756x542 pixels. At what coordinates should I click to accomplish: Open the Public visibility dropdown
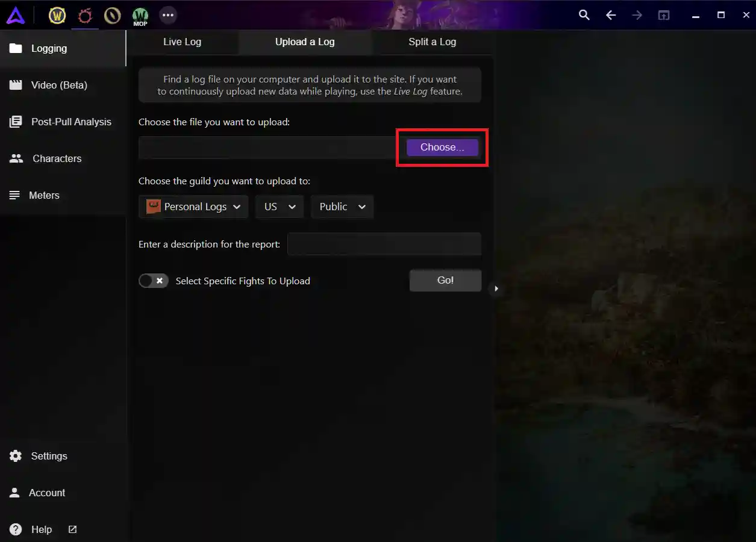pyautogui.click(x=342, y=207)
